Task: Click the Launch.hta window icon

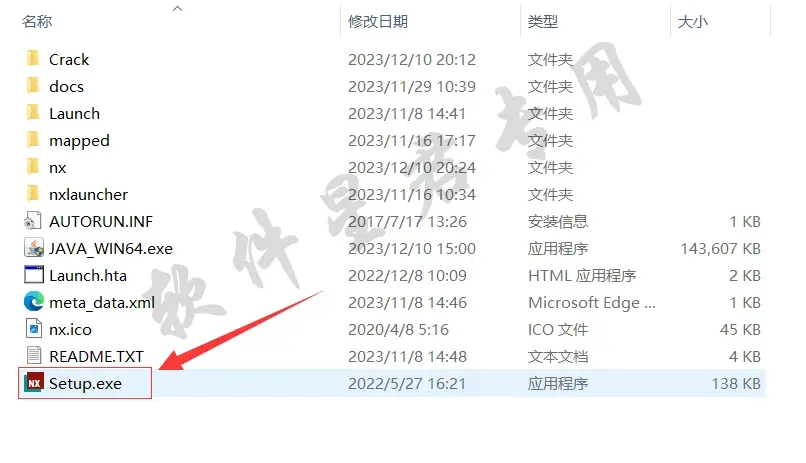Action: point(34,275)
